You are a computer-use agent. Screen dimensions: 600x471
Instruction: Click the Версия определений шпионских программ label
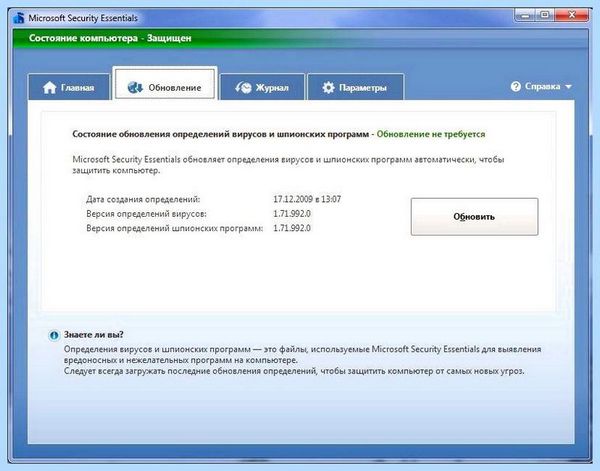[174, 228]
